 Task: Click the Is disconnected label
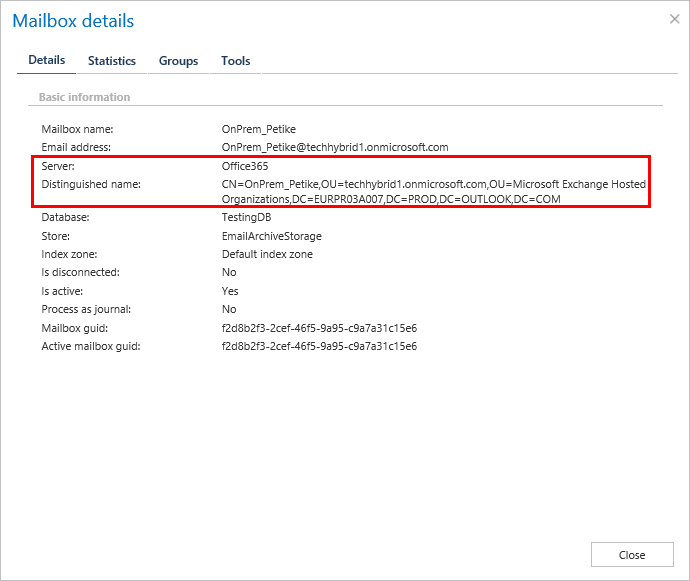(80, 272)
